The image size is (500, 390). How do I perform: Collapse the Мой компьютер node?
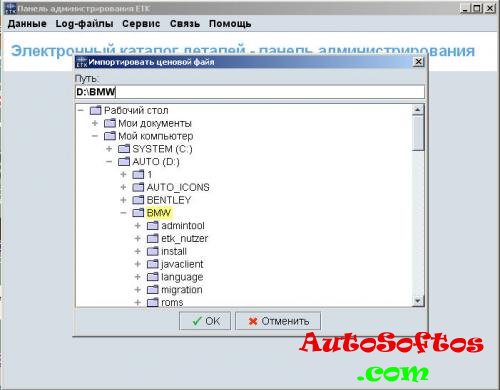tap(95, 136)
